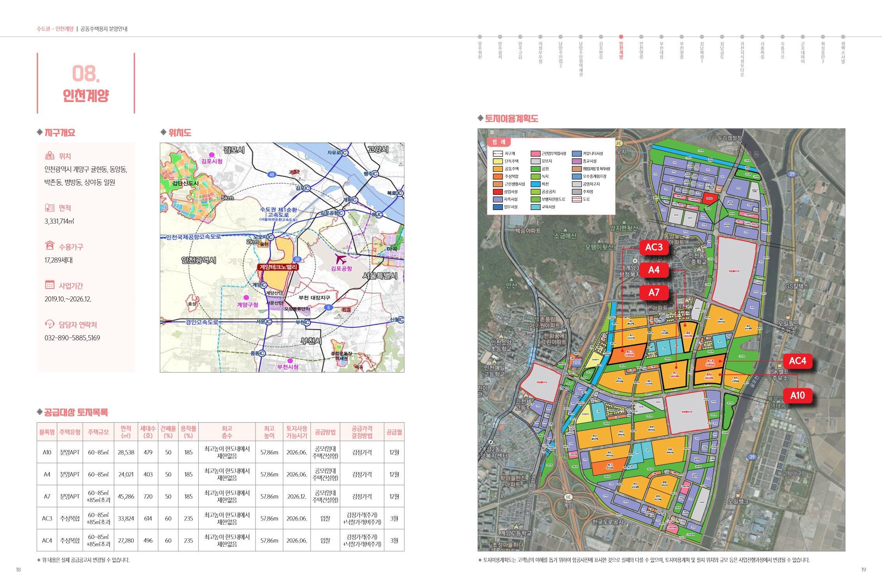Screen dimensions: 882x588
Task: Click the 사업기간 calendar icon
Action: [x=50, y=284]
